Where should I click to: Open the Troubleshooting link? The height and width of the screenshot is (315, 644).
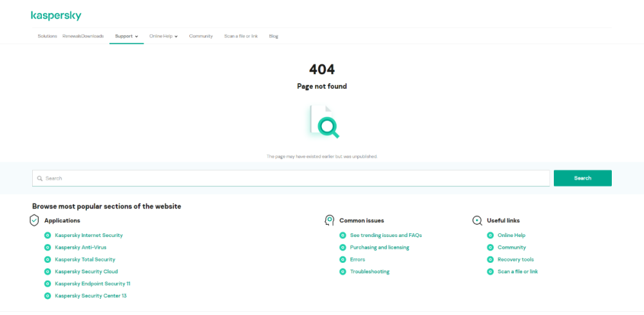pyautogui.click(x=370, y=271)
